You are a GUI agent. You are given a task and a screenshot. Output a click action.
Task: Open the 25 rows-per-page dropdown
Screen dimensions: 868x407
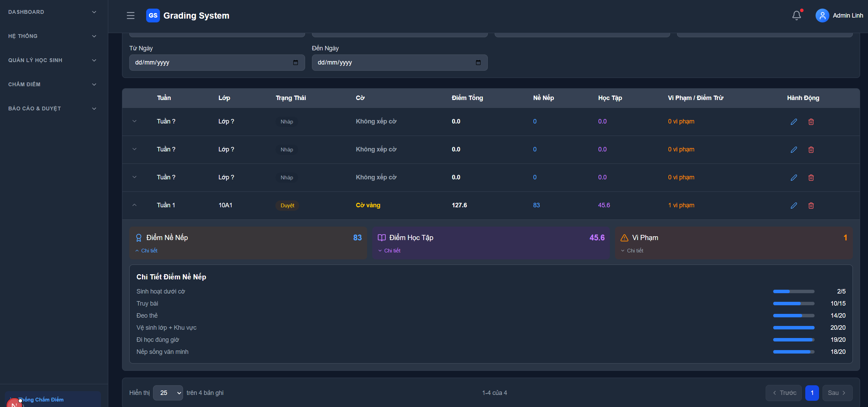coord(168,393)
